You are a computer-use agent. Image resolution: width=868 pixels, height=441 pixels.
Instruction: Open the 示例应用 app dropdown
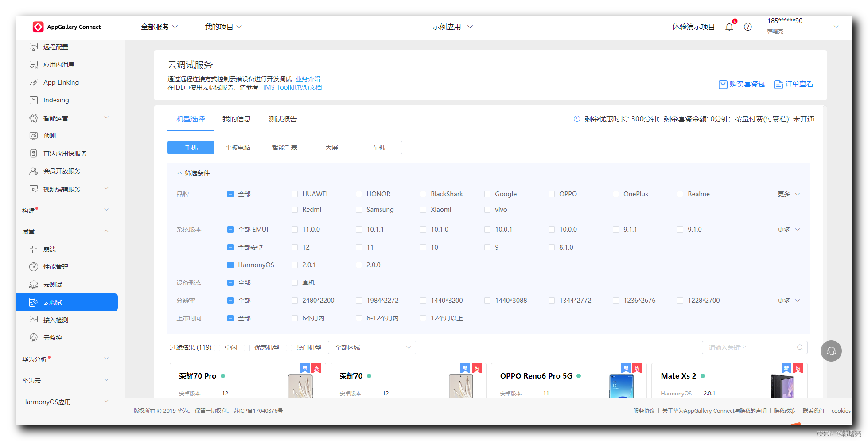(x=452, y=27)
